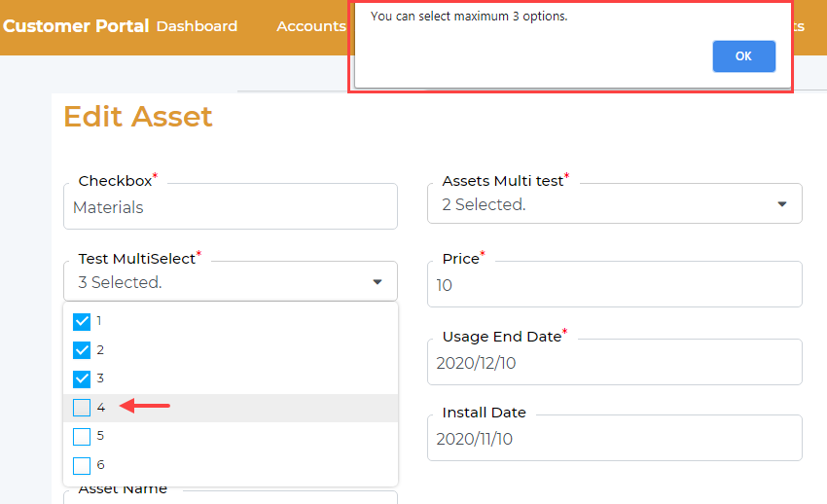This screenshot has width=827, height=504.
Task: Select option 5 checkbox
Action: (82, 436)
